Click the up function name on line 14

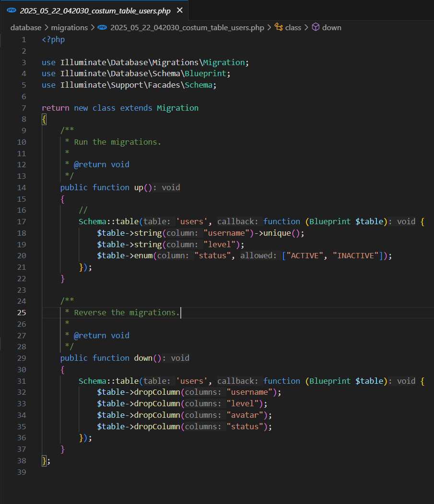pyautogui.click(x=139, y=187)
